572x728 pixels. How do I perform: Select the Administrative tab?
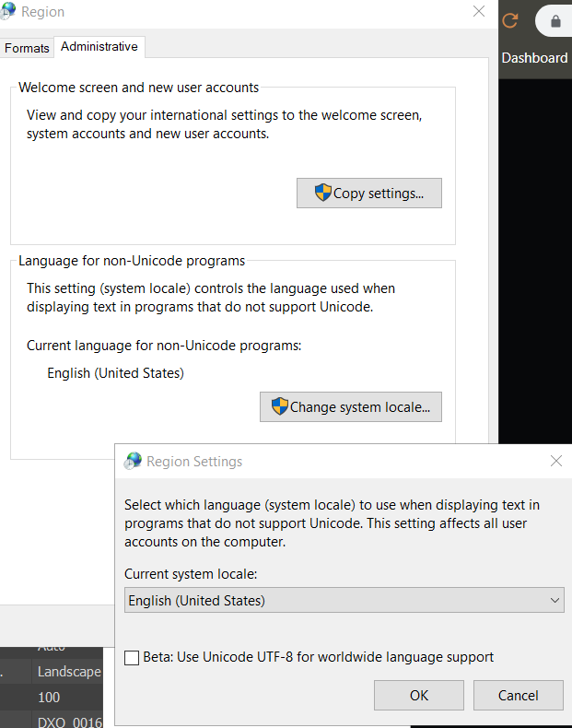[99, 47]
